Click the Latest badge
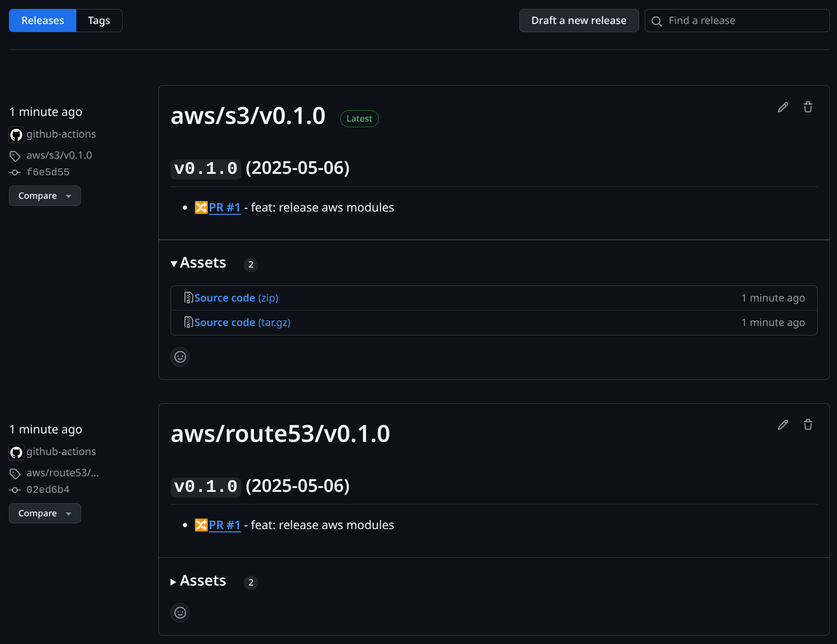 point(359,119)
